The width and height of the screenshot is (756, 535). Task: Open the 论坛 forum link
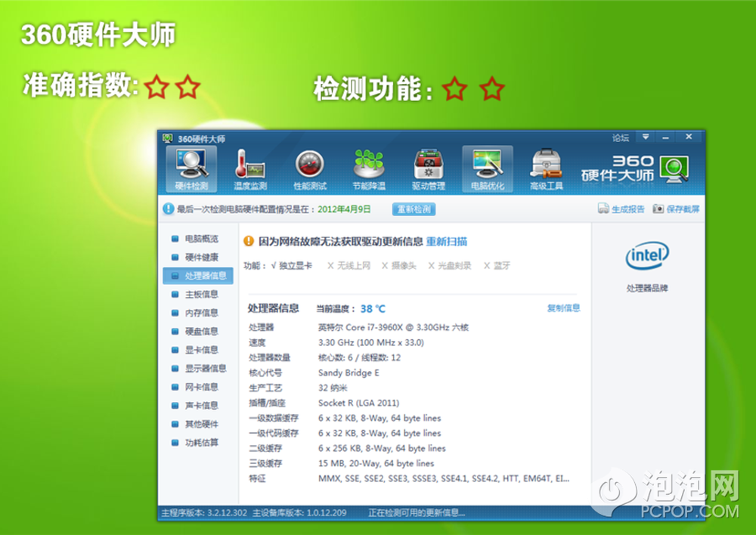621,138
